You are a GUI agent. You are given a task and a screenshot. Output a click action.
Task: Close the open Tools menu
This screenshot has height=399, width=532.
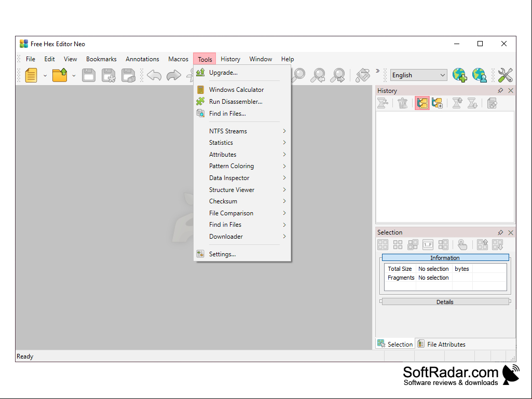(x=204, y=59)
